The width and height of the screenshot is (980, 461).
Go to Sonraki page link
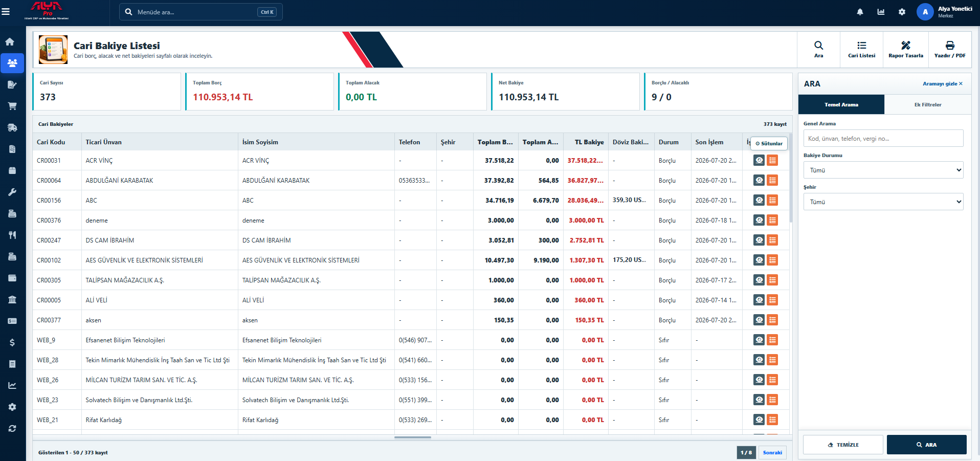(x=772, y=452)
